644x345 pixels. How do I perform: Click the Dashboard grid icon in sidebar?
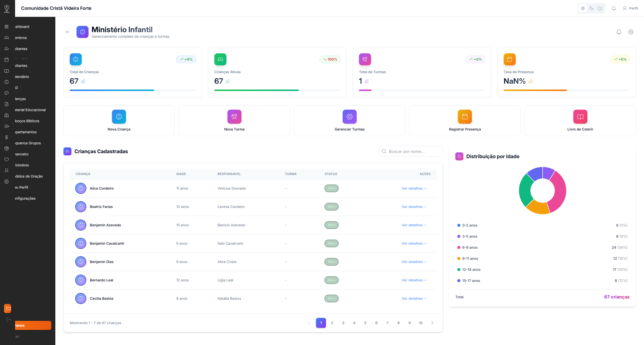[7, 27]
